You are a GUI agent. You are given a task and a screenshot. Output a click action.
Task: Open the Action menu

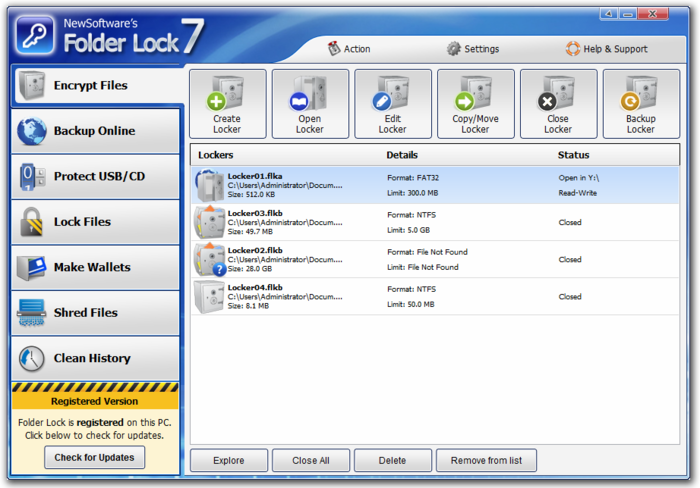349,49
